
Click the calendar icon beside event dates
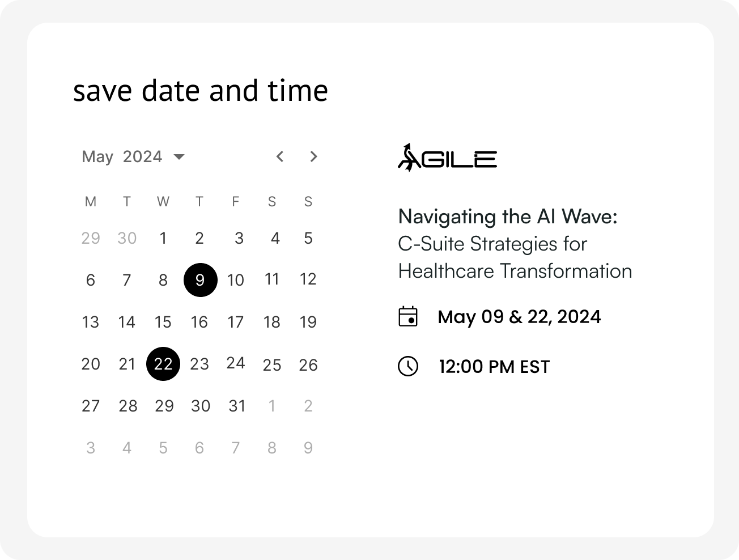pos(408,316)
